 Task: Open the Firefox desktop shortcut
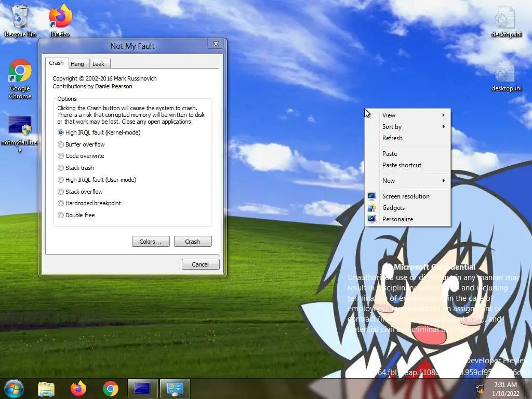pos(60,20)
